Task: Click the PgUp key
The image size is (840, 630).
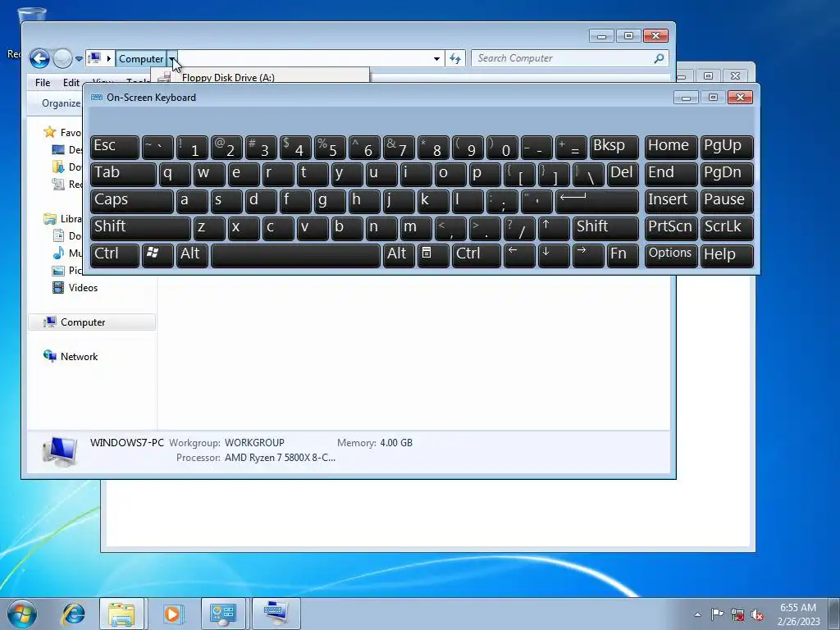Action: [727, 147]
